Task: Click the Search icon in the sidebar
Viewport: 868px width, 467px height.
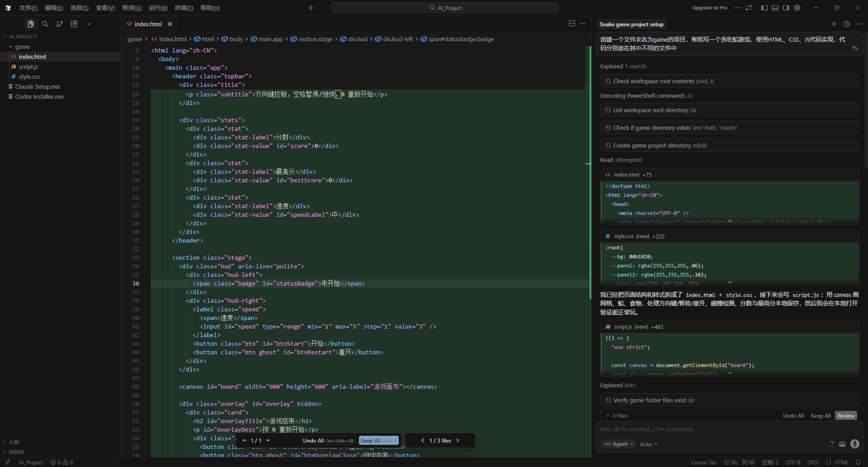Action: click(45, 24)
